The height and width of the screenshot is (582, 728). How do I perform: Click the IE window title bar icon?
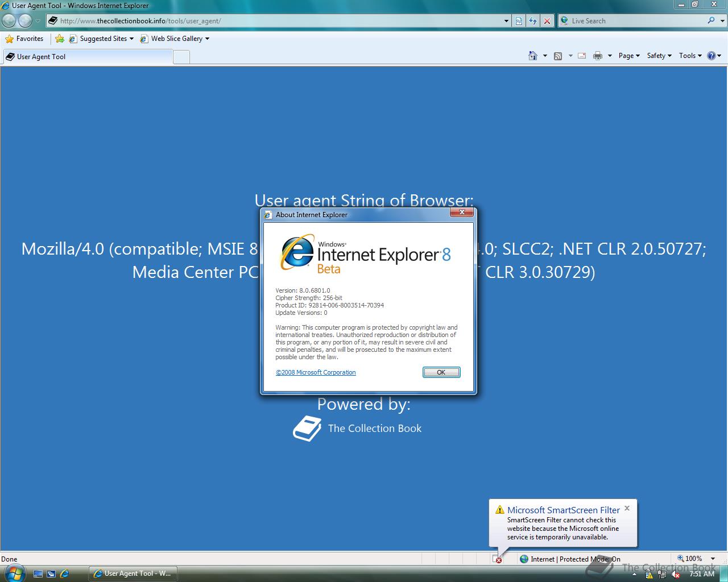click(x=5, y=6)
